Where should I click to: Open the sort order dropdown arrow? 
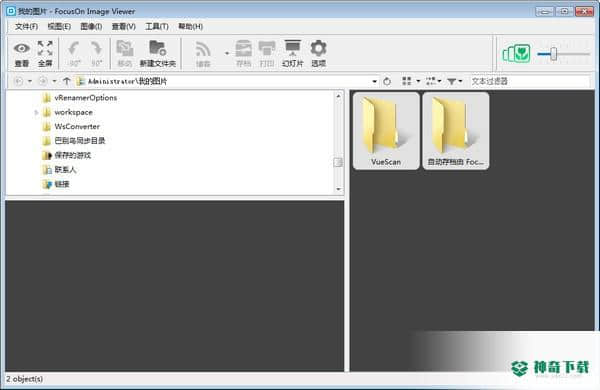pyautogui.click(x=439, y=81)
